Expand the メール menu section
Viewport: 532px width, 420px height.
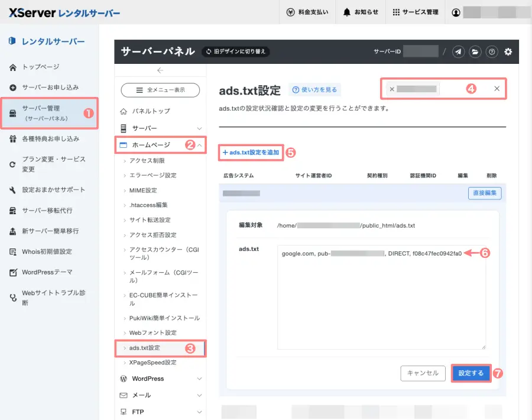(160, 395)
